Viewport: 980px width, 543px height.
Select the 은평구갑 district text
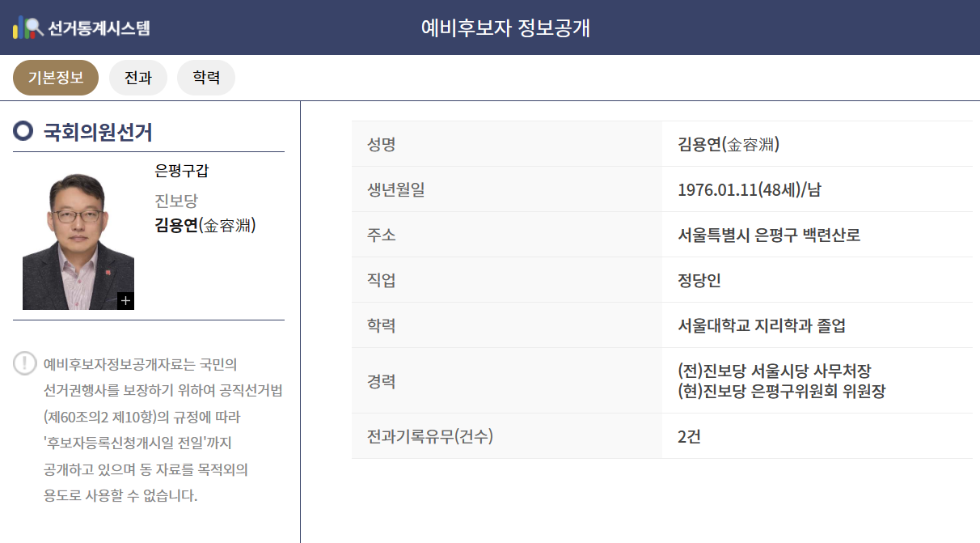pos(182,172)
